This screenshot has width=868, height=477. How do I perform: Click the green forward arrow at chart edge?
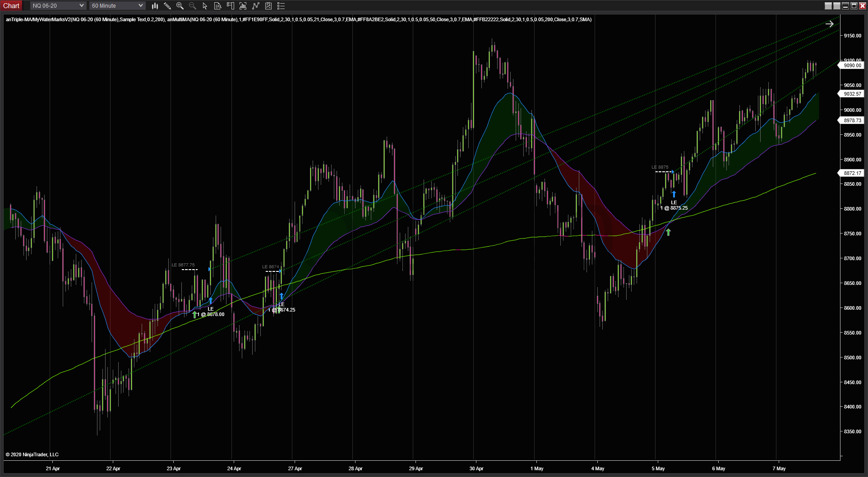click(830, 24)
